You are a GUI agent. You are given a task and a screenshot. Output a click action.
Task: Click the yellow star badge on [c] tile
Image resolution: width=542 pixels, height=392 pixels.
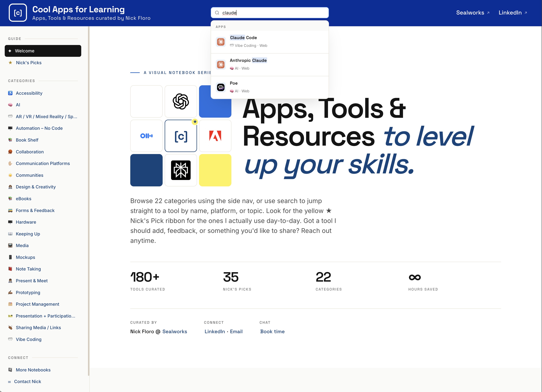[195, 122]
